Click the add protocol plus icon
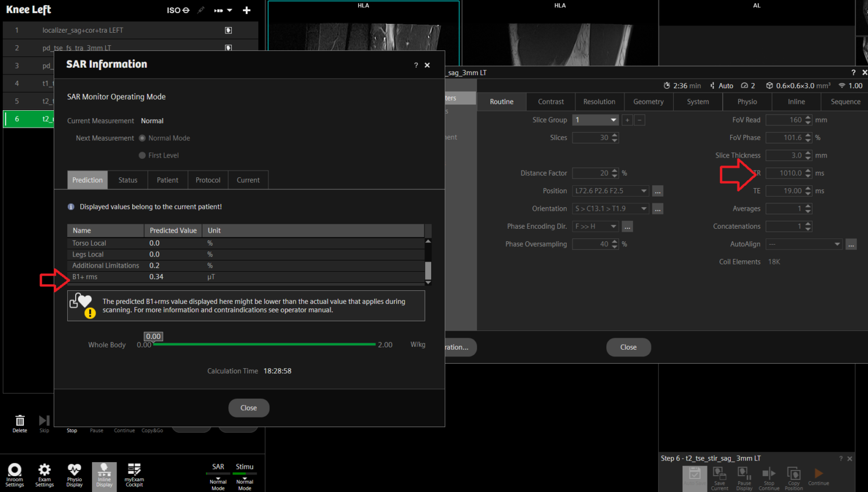 tap(246, 10)
